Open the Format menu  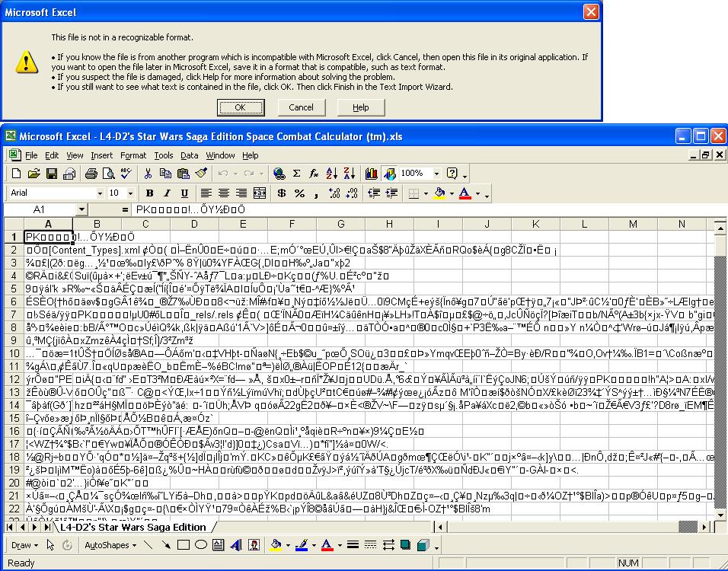(133, 155)
